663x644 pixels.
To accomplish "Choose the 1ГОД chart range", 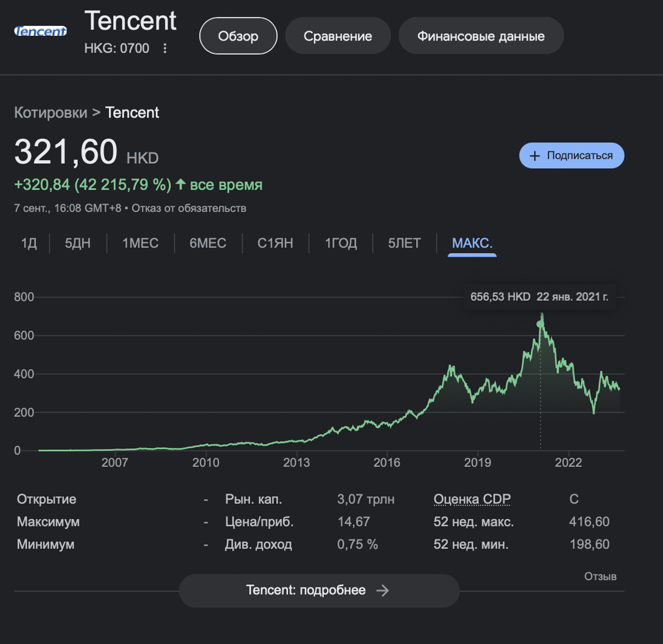I will [x=341, y=243].
